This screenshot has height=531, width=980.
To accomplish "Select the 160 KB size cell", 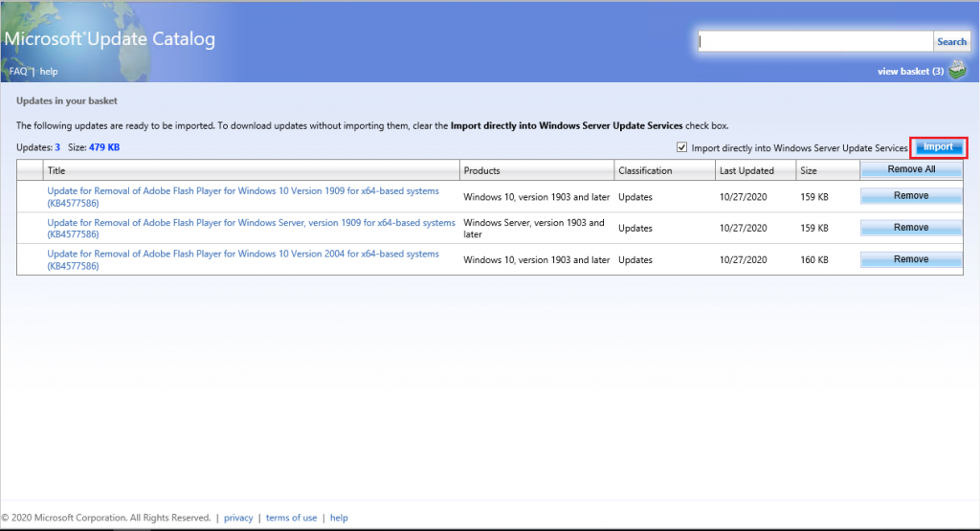I will pos(814,260).
